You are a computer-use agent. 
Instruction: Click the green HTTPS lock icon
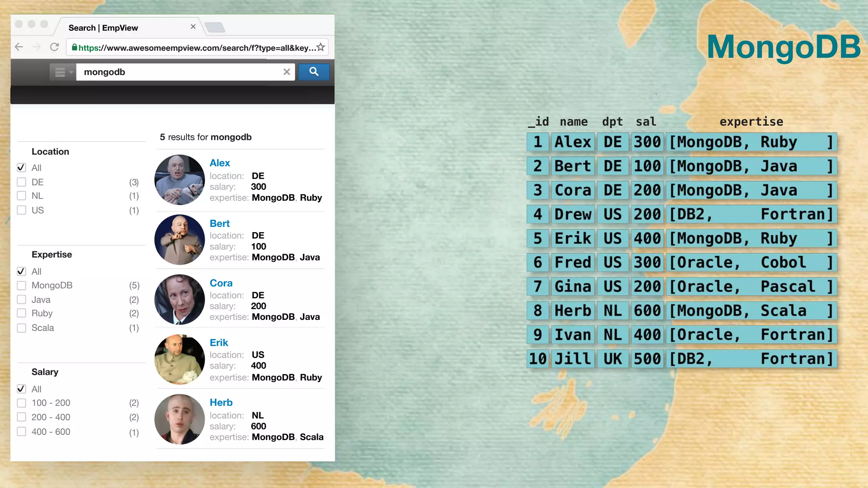[x=75, y=47]
